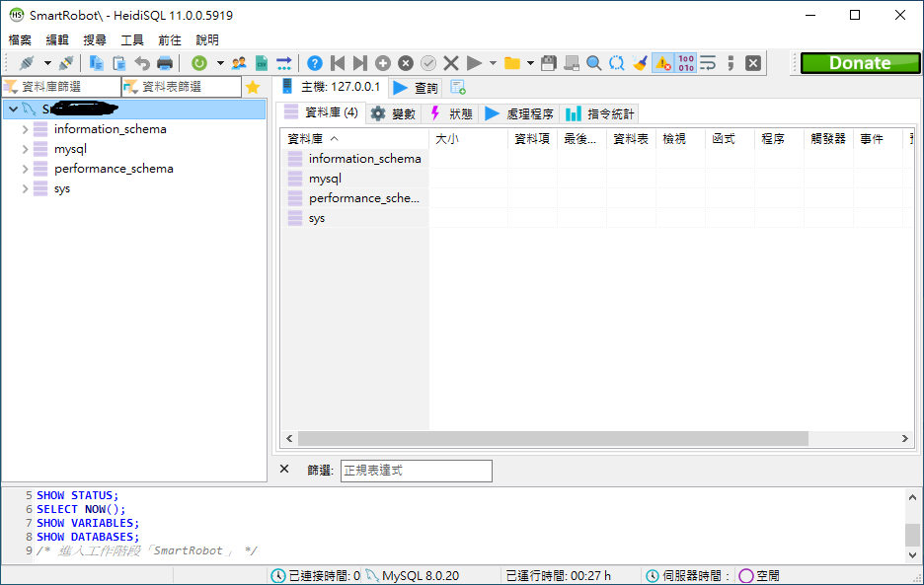Refresh using the green circular icon
Screen dimensions: 924x585
199,63
